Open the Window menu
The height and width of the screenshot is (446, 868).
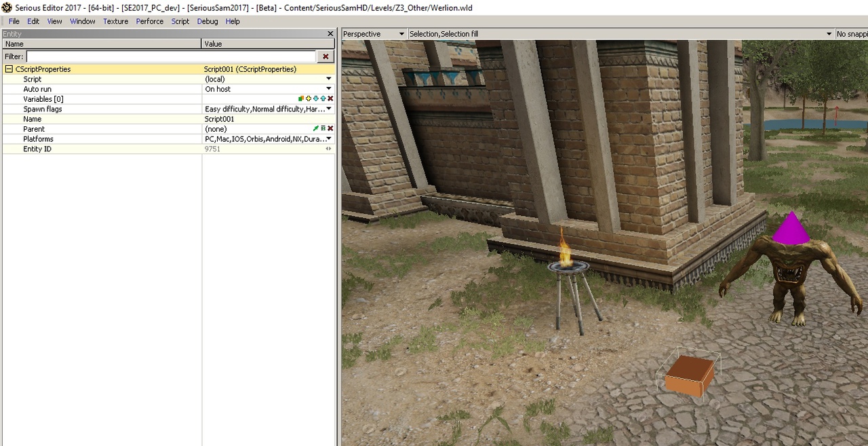point(83,21)
